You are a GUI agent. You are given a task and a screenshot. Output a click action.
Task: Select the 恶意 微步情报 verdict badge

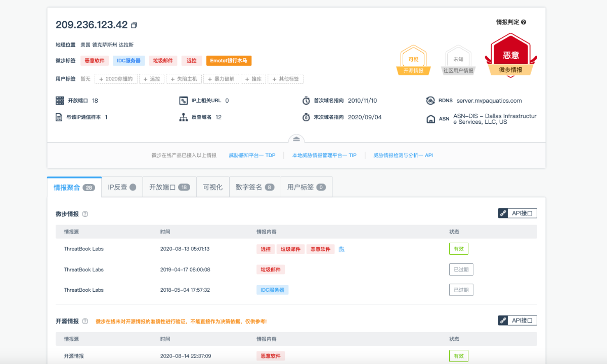pos(511,56)
